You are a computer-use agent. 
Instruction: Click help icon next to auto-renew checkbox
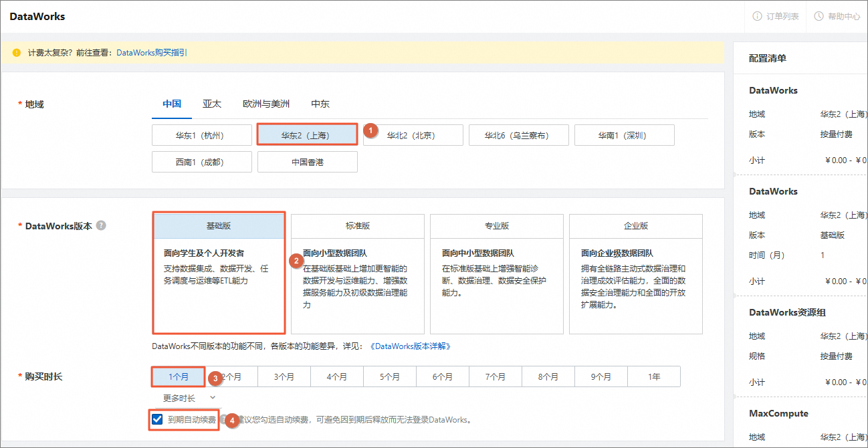coord(223,420)
